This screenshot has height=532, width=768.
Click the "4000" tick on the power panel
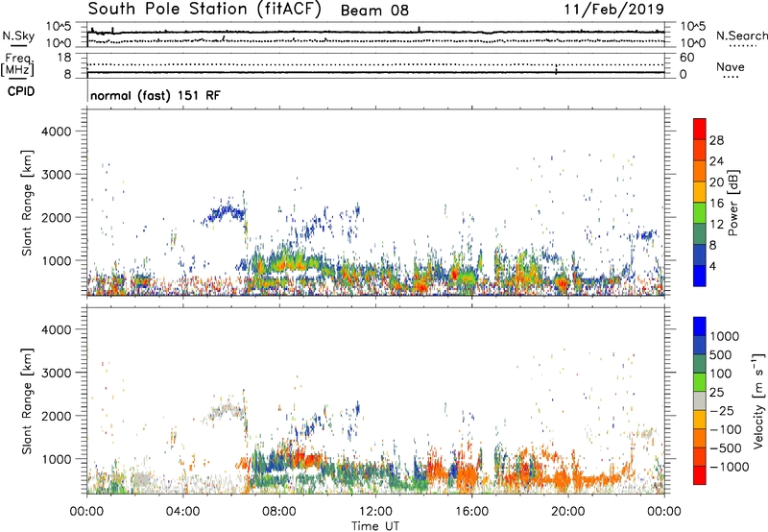point(56,132)
